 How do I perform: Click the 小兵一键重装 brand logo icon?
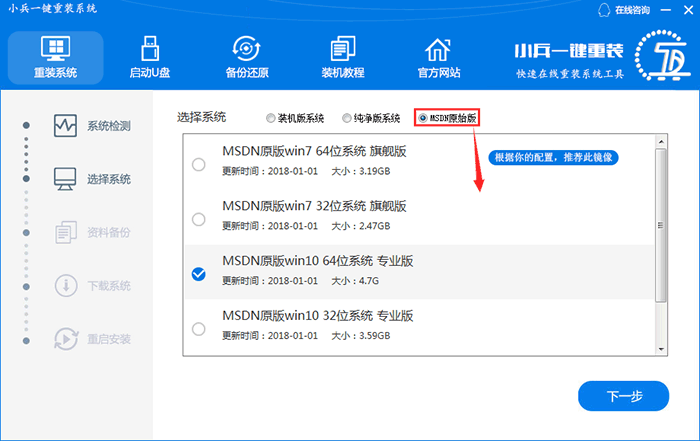(x=662, y=55)
